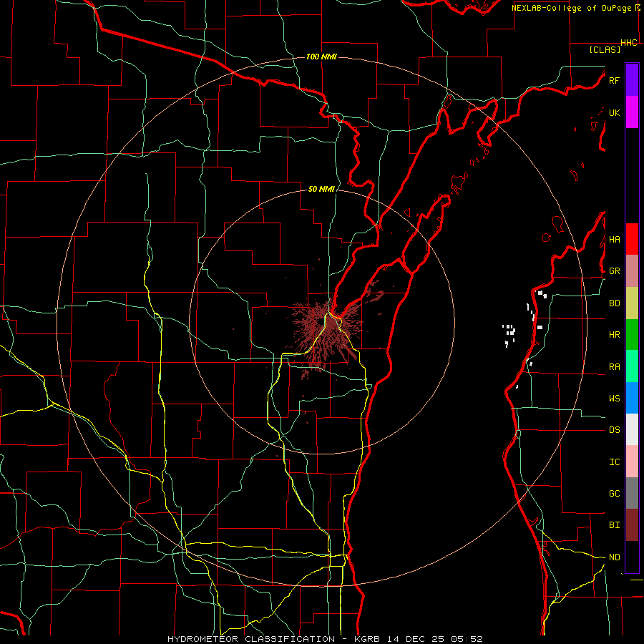
Task: Click the HR legend label
Action: pyautogui.click(x=614, y=335)
